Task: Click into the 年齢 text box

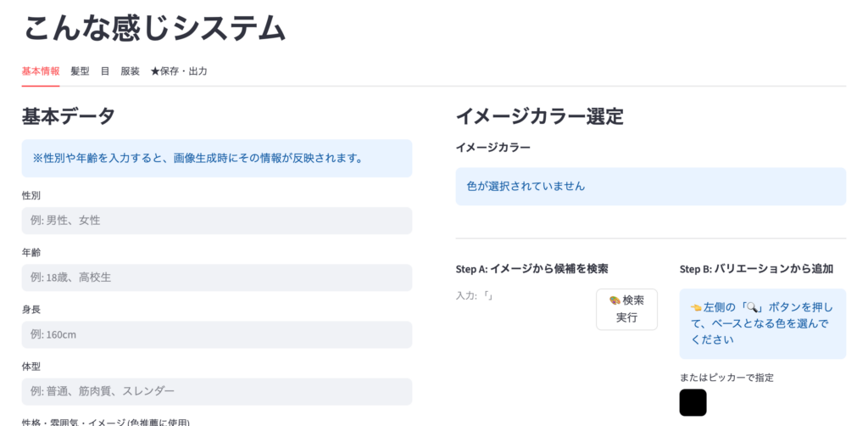Action: tap(217, 277)
